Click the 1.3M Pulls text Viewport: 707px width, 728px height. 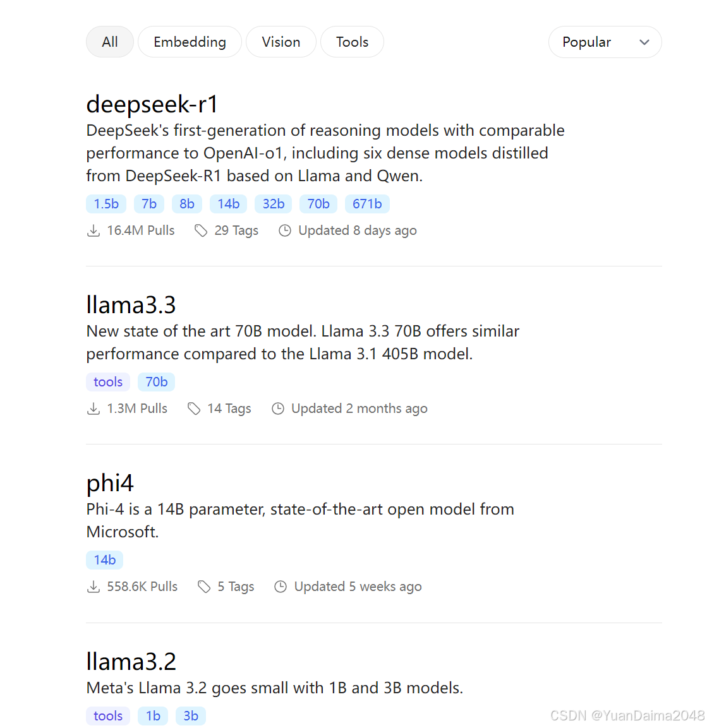pos(137,409)
